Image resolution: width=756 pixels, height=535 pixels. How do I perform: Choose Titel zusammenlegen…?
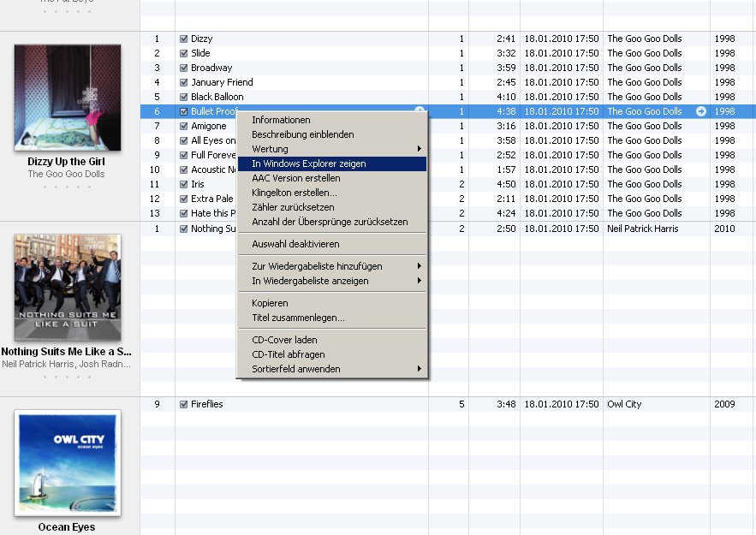(331, 318)
